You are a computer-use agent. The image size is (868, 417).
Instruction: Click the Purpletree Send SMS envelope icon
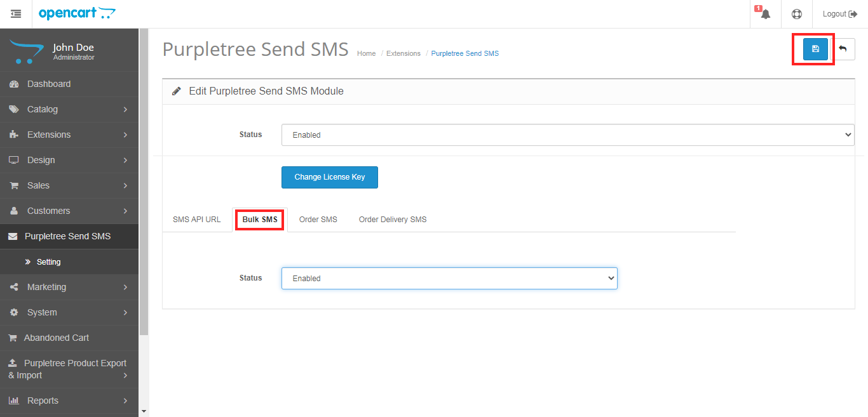point(13,237)
